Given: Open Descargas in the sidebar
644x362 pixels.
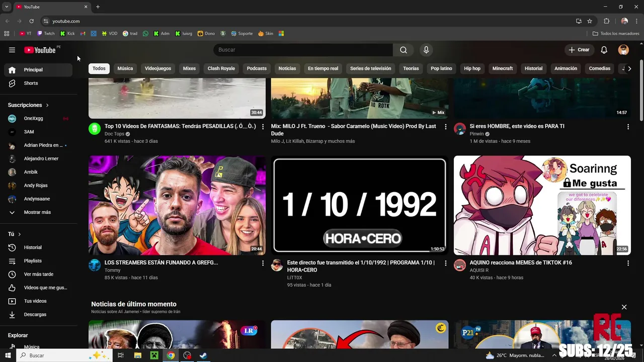Looking at the screenshot, I should [38, 314].
